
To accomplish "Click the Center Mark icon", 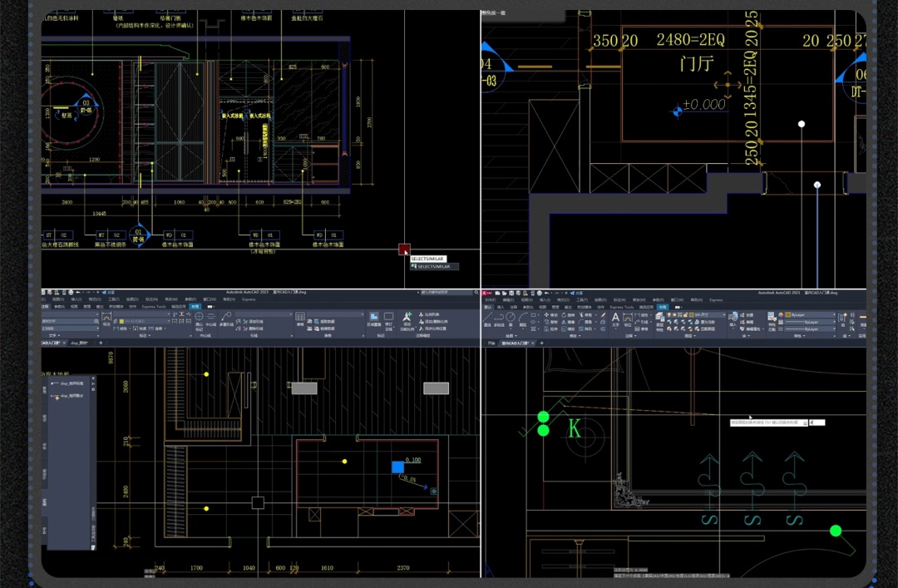I will point(200,318).
